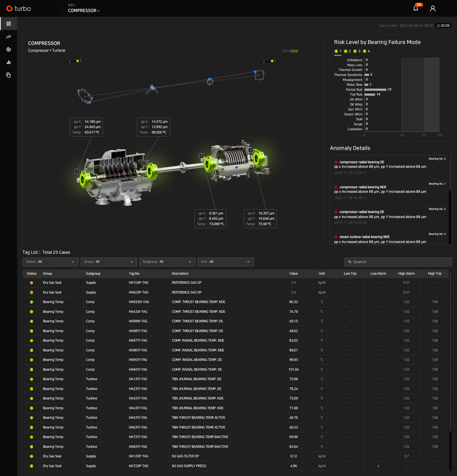Open the dashboard grid icon in sidebar
The width and height of the screenshot is (457, 476).
tap(9, 24)
